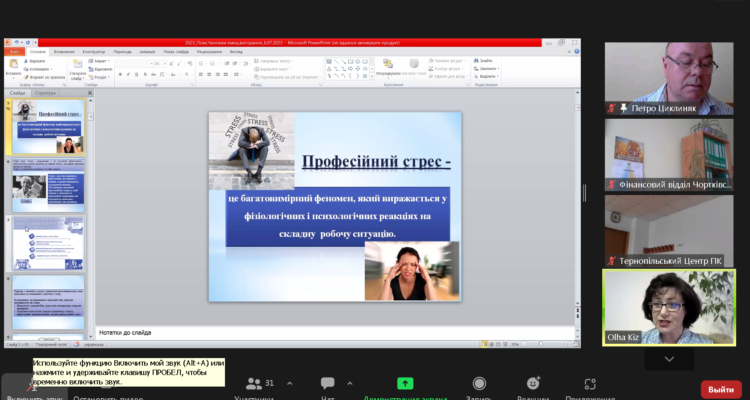Switch to the Transitions (Переходи) tab

(x=122, y=52)
